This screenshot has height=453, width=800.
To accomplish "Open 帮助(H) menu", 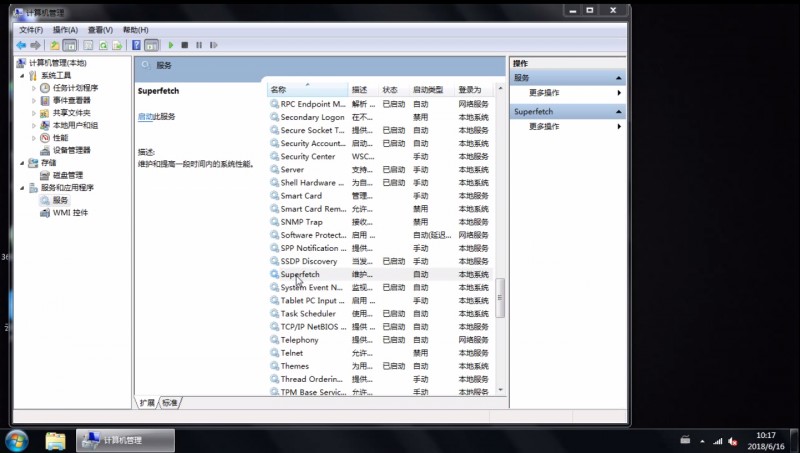I will pos(135,30).
